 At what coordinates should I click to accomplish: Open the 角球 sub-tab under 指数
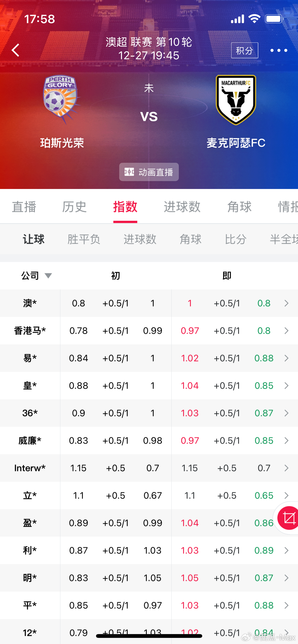tap(191, 239)
